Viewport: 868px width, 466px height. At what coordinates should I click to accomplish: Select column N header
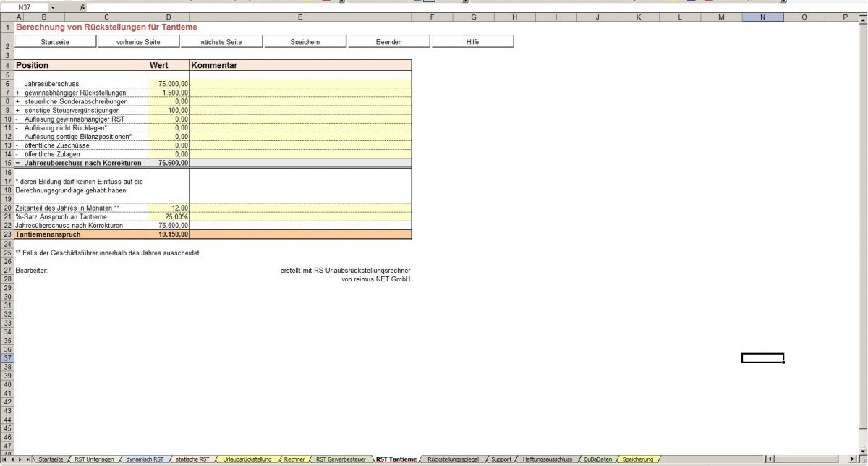762,17
